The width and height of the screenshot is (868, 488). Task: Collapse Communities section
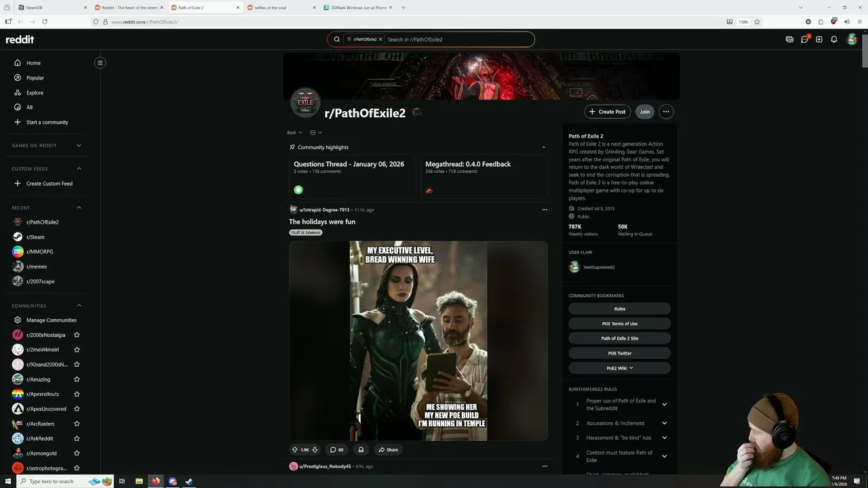coord(79,306)
